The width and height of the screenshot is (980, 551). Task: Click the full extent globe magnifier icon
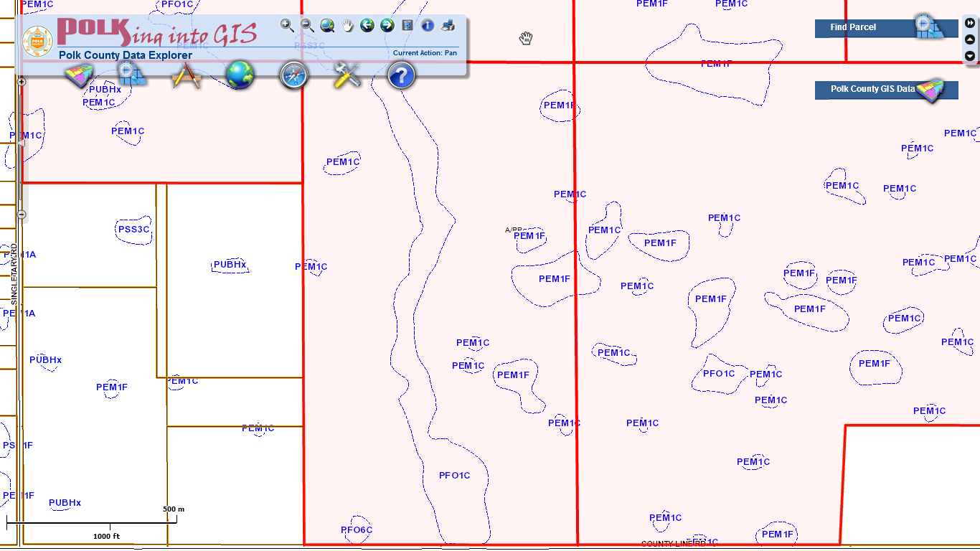pos(327,26)
